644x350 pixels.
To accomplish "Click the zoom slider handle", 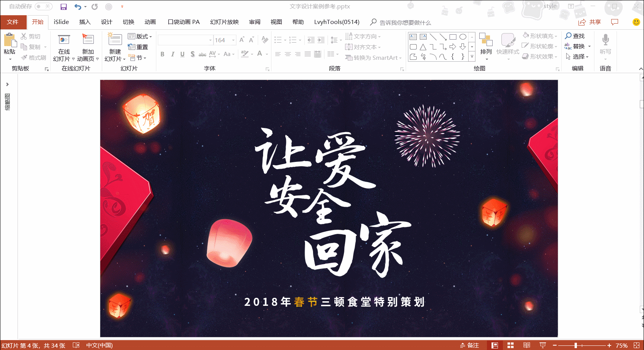I will [x=576, y=345].
